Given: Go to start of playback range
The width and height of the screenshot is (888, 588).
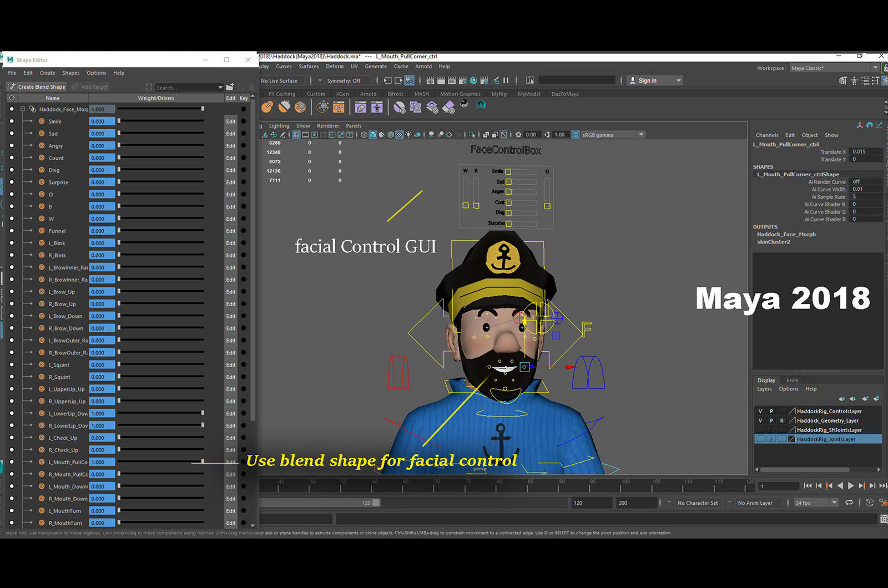Looking at the screenshot, I should point(808,485).
